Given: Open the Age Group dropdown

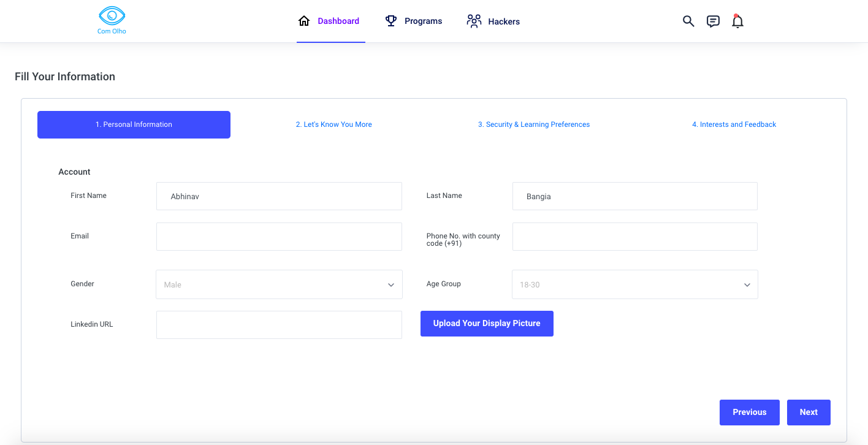Looking at the screenshot, I should click(635, 284).
